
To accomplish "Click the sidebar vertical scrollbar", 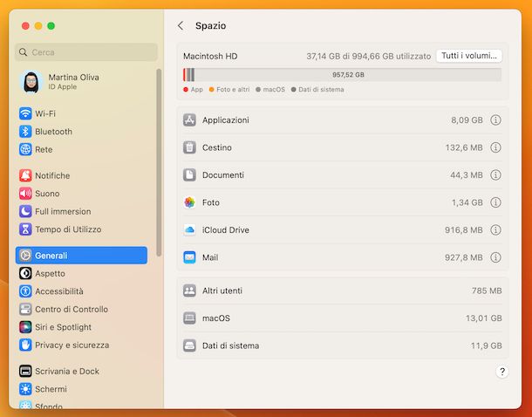I will (x=159, y=163).
